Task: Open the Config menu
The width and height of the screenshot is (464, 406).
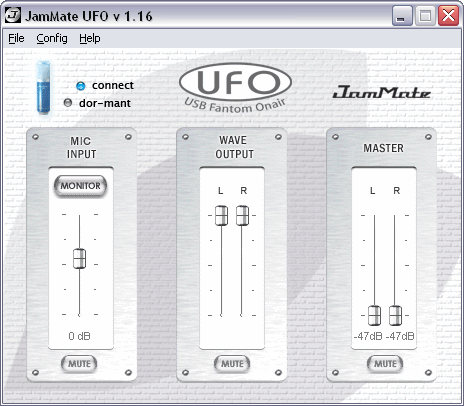Action: coord(52,38)
